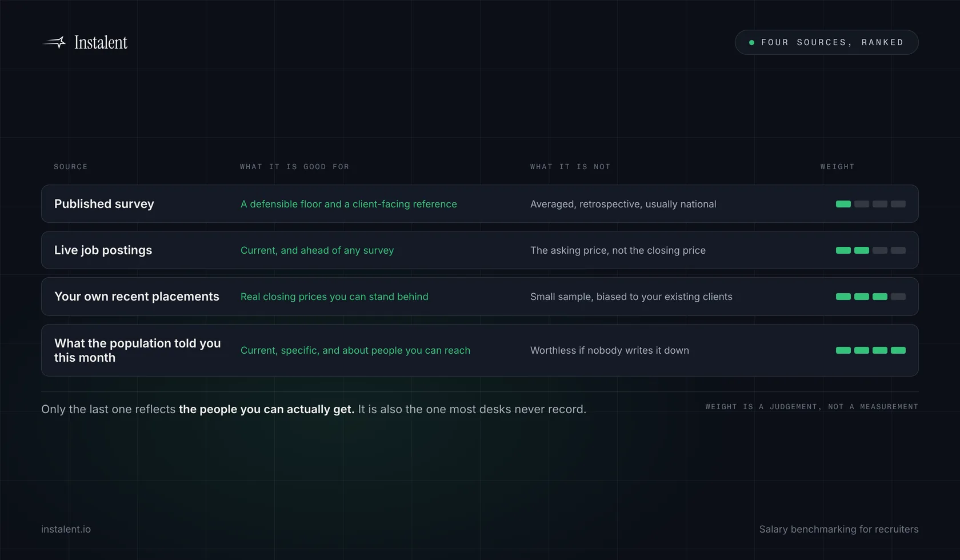
Task: Click 'A defensible floor' green description text
Action: coord(349,204)
